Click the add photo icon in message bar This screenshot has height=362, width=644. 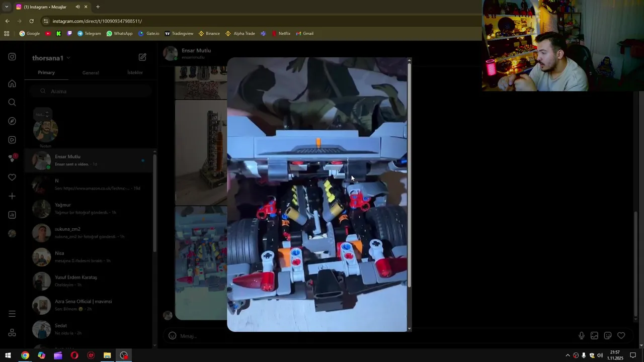(x=594, y=335)
